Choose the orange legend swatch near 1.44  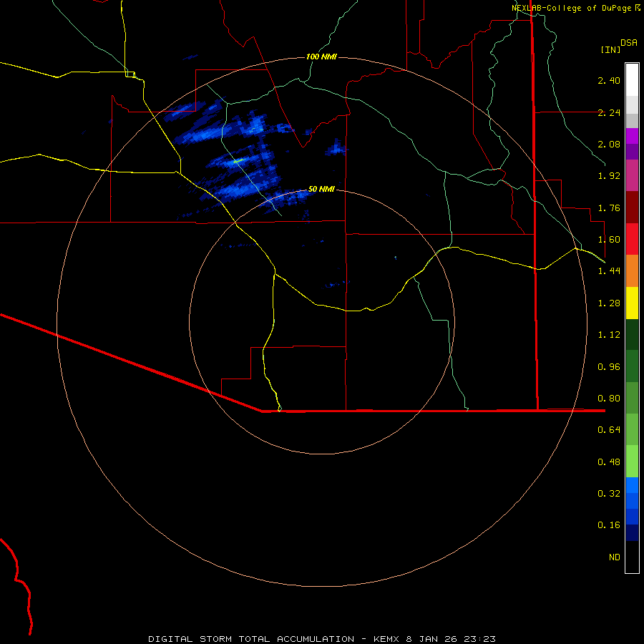click(x=632, y=270)
